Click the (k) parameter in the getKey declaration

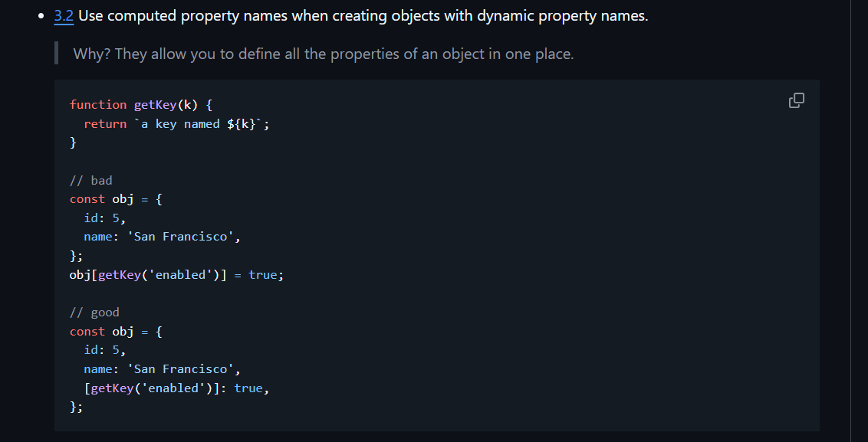[188, 105]
